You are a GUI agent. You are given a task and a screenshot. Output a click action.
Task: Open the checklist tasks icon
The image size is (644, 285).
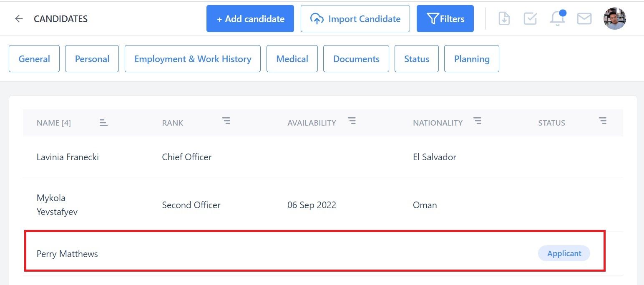530,18
